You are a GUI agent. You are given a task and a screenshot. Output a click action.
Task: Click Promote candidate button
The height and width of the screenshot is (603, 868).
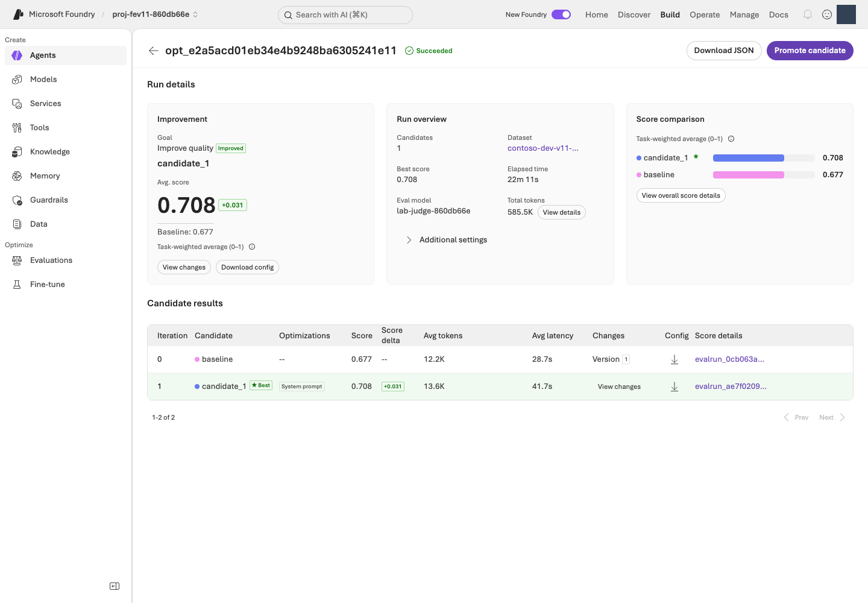pos(810,51)
